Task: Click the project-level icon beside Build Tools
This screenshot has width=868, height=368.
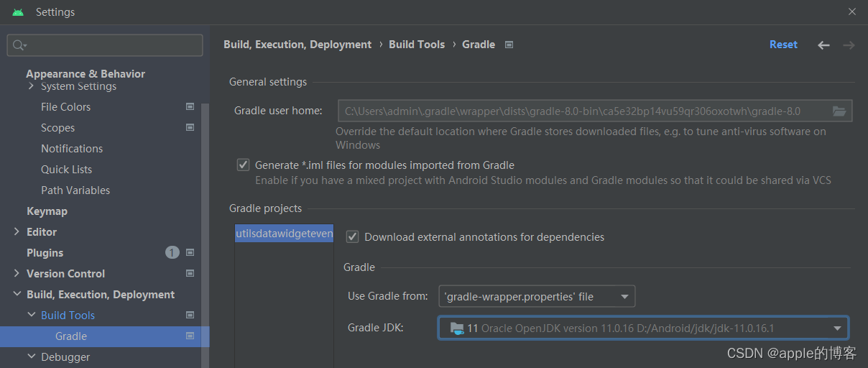Action: coord(190,315)
